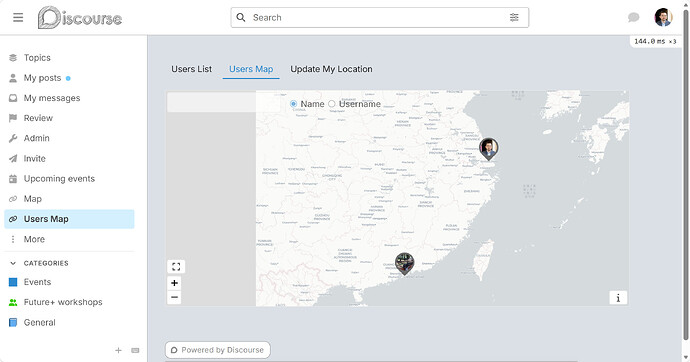Click the upper user avatar map marker

click(488, 149)
